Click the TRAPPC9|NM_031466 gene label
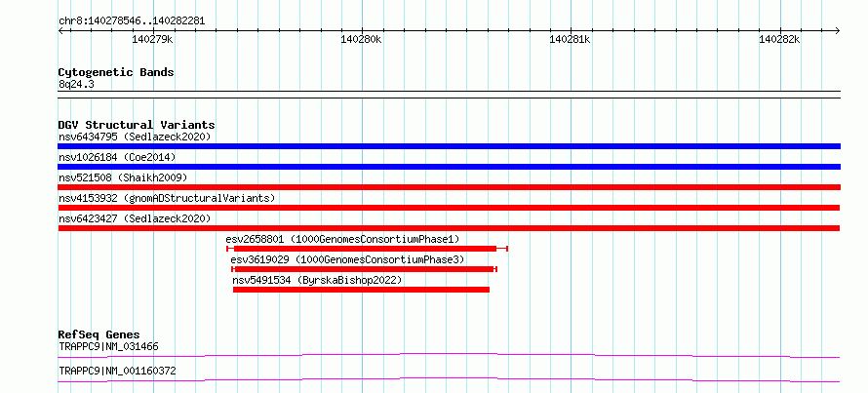868x393 pixels. (108, 347)
